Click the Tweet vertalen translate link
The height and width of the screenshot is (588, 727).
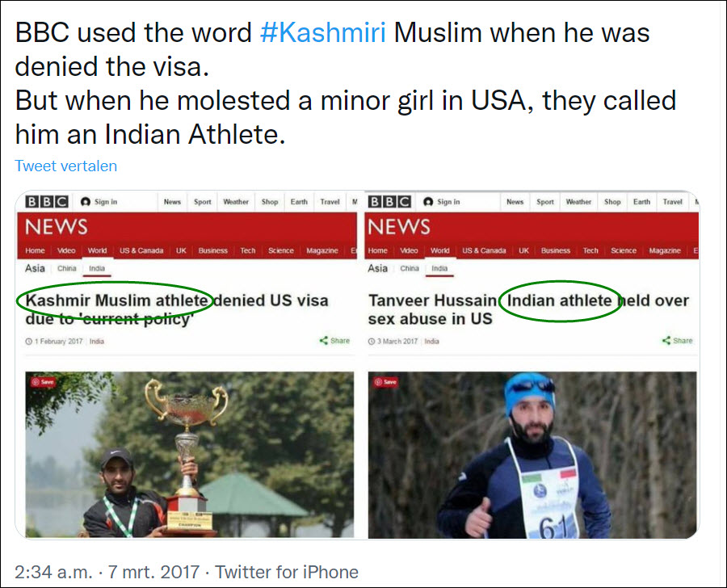(65, 166)
